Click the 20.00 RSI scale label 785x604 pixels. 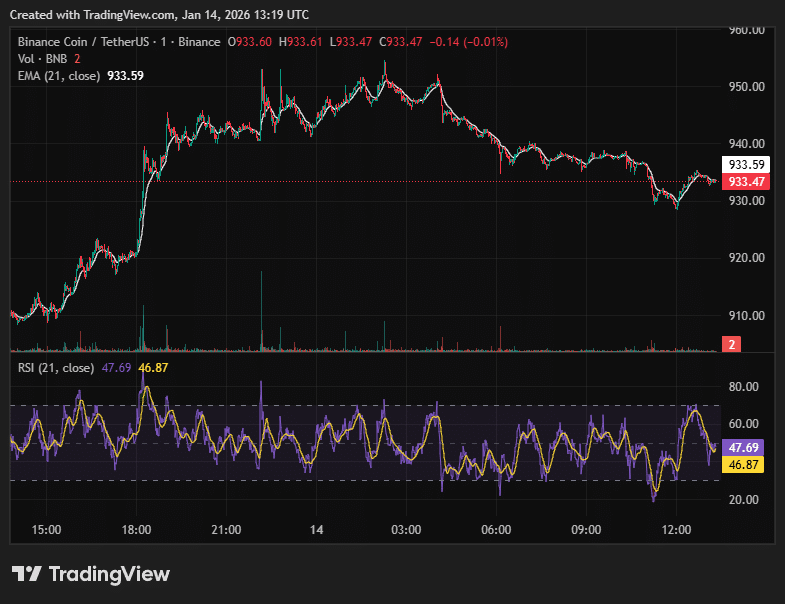pyautogui.click(x=745, y=500)
